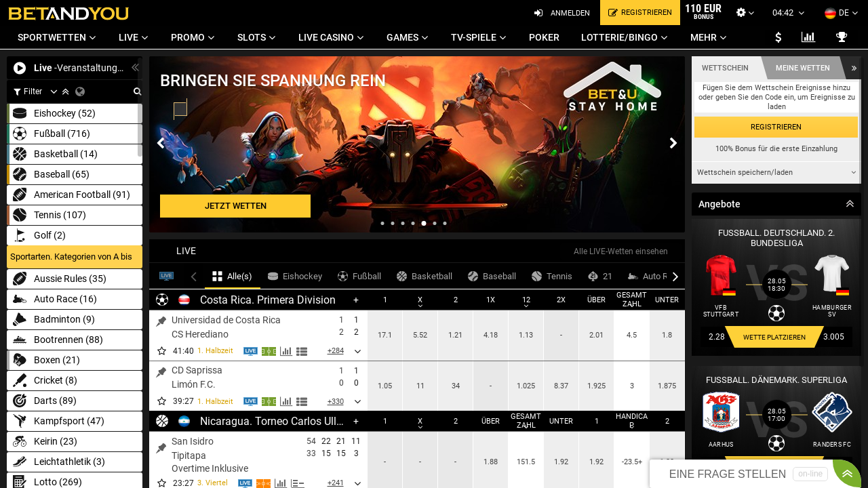Open Poker from the navigation bar
The height and width of the screenshot is (488, 868).
pyautogui.click(x=544, y=37)
